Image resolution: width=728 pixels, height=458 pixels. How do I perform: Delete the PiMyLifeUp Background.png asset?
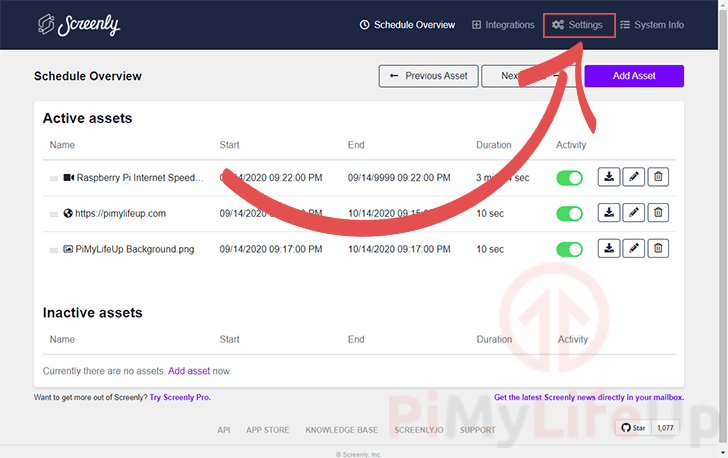click(658, 249)
